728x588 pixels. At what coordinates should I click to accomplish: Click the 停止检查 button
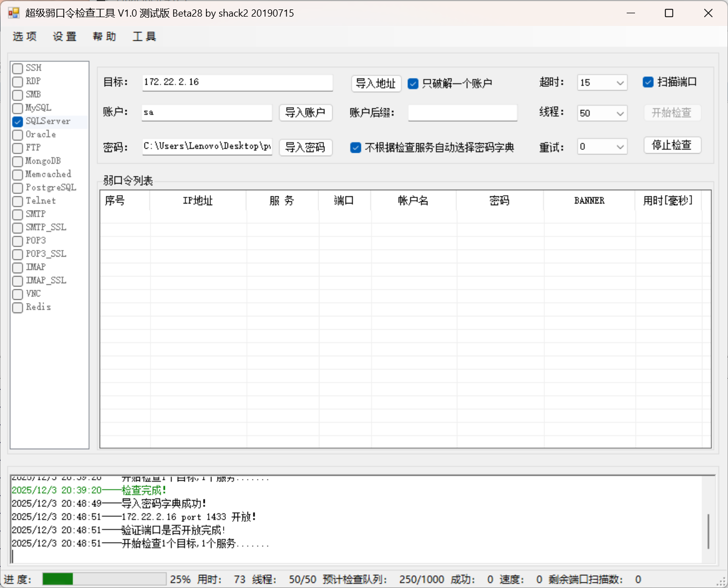pos(672,145)
